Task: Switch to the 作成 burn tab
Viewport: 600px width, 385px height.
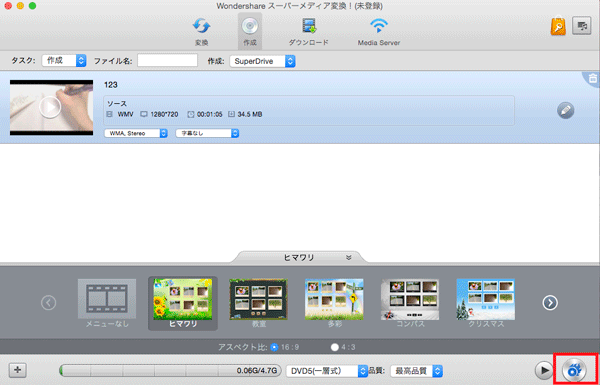Action: point(250,31)
